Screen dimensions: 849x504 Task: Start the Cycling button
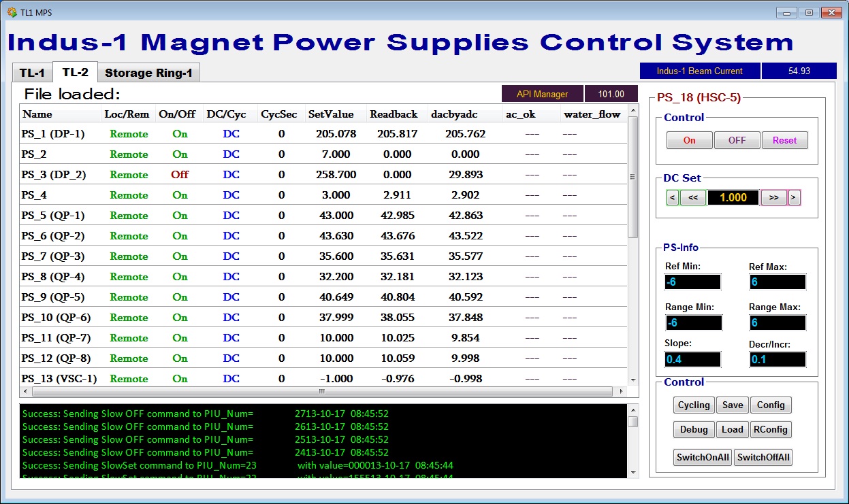click(694, 405)
